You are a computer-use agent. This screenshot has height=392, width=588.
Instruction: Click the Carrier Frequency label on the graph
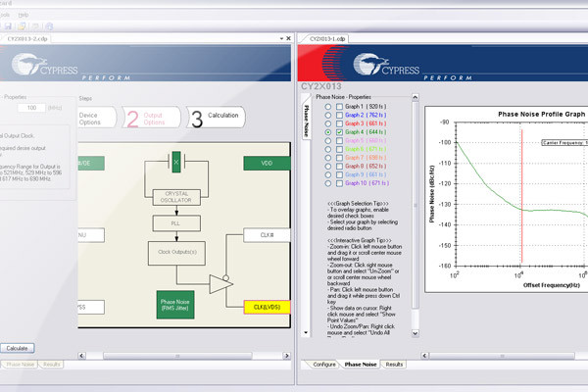(564, 142)
